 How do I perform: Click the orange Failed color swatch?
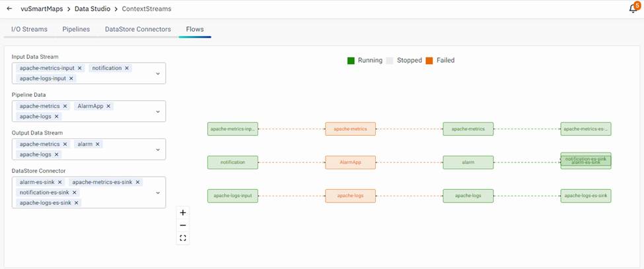pyautogui.click(x=429, y=61)
